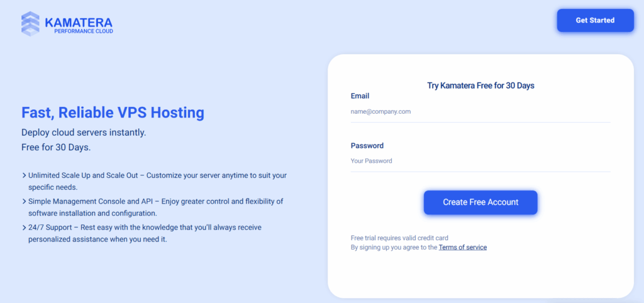The width and height of the screenshot is (644, 303).
Task: Click the Email field label
Action: tap(360, 96)
